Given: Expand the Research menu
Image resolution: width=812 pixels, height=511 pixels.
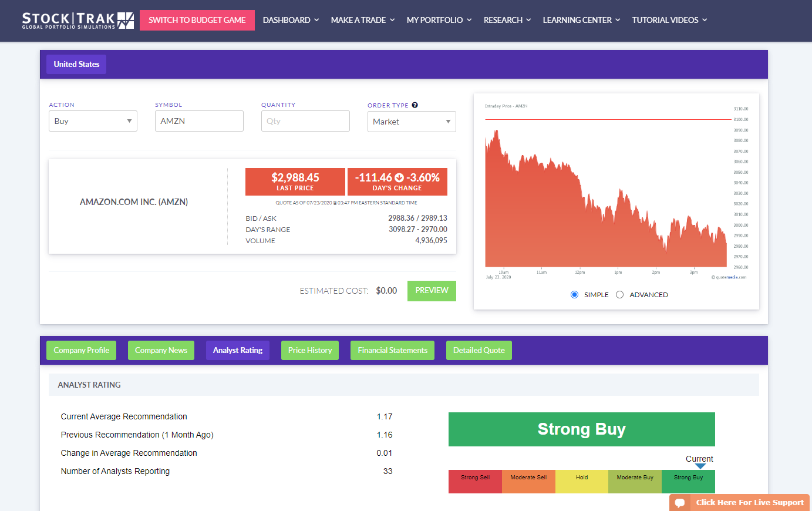Looking at the screenshot, I should (x=507, y=20).
